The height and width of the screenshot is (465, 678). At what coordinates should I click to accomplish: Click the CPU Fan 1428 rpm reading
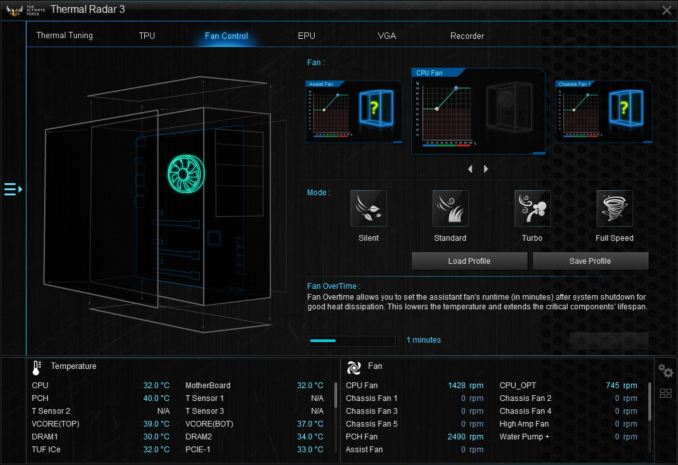[x=466, y=385]
